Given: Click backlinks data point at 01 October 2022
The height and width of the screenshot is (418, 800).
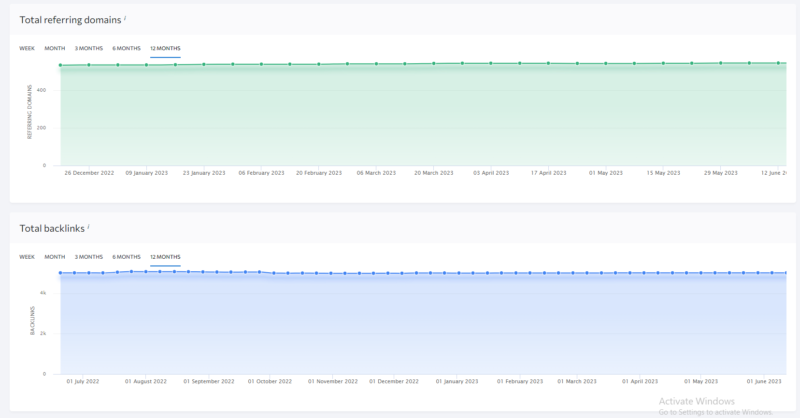Looking at the screenshot, I should click(275, 272).
